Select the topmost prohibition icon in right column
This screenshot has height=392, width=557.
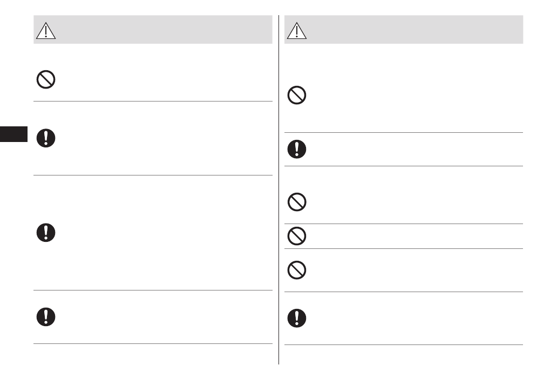[x=297, y=96]
